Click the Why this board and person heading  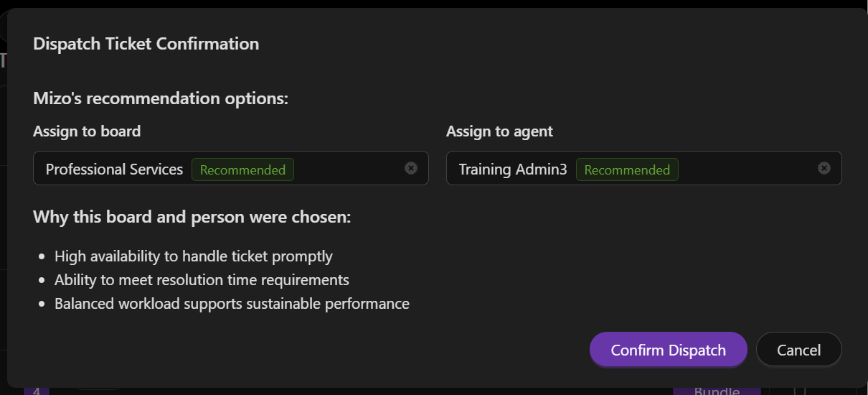coord(192,216)
